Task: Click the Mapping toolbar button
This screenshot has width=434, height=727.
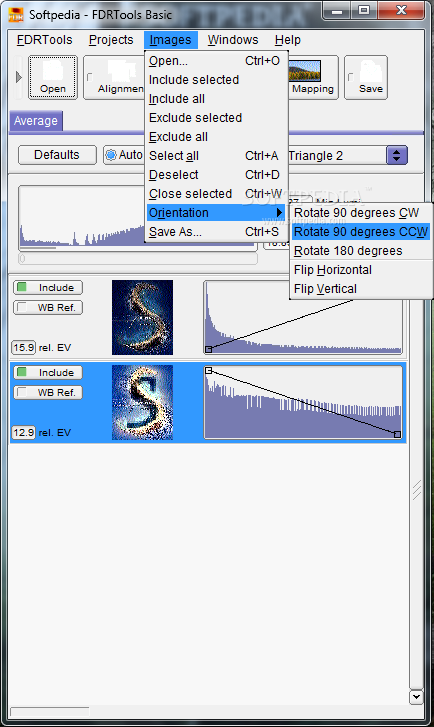Action: [313, 77]
